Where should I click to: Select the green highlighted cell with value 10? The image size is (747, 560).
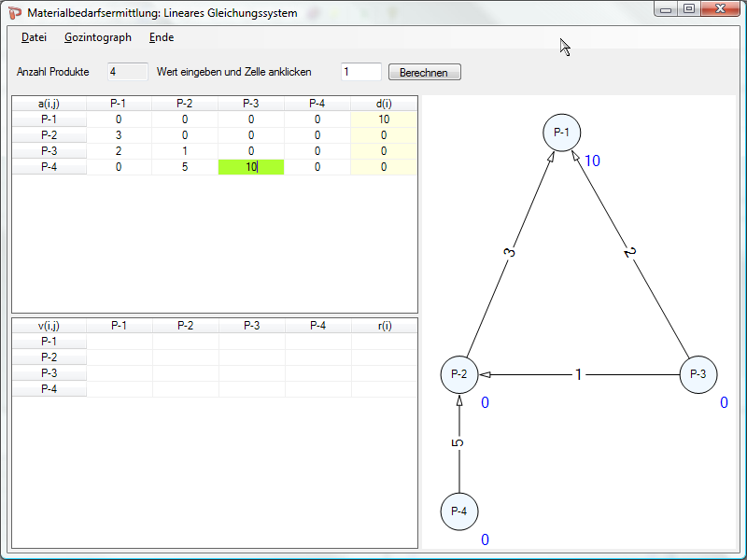click(250, 167)
